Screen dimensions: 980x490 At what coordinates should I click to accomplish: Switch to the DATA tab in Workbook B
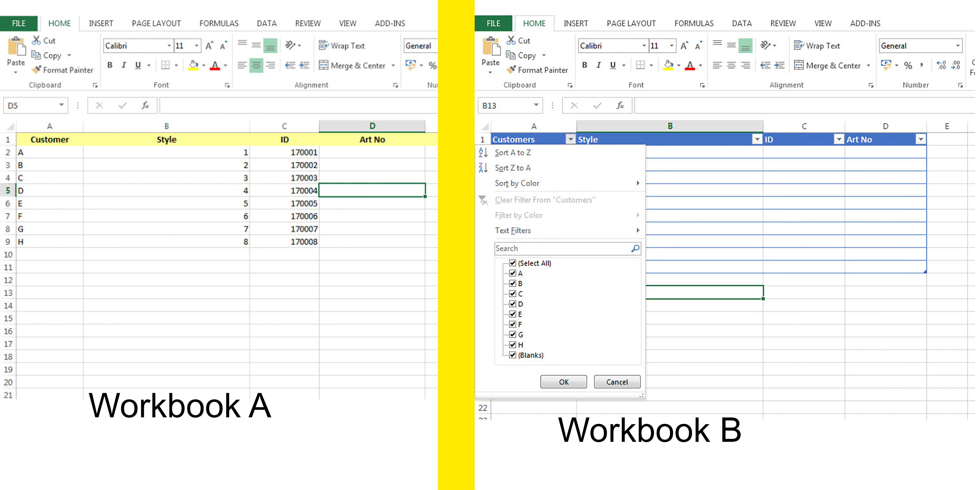point(742,24)
